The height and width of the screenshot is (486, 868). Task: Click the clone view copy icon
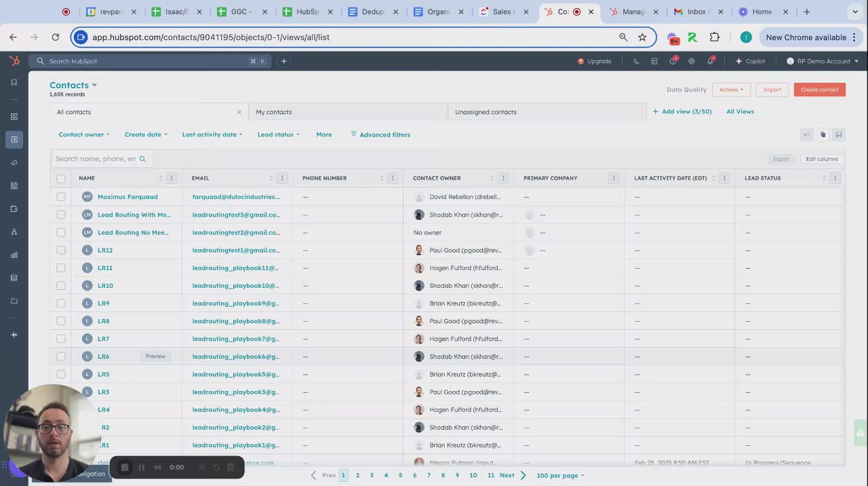823,134
